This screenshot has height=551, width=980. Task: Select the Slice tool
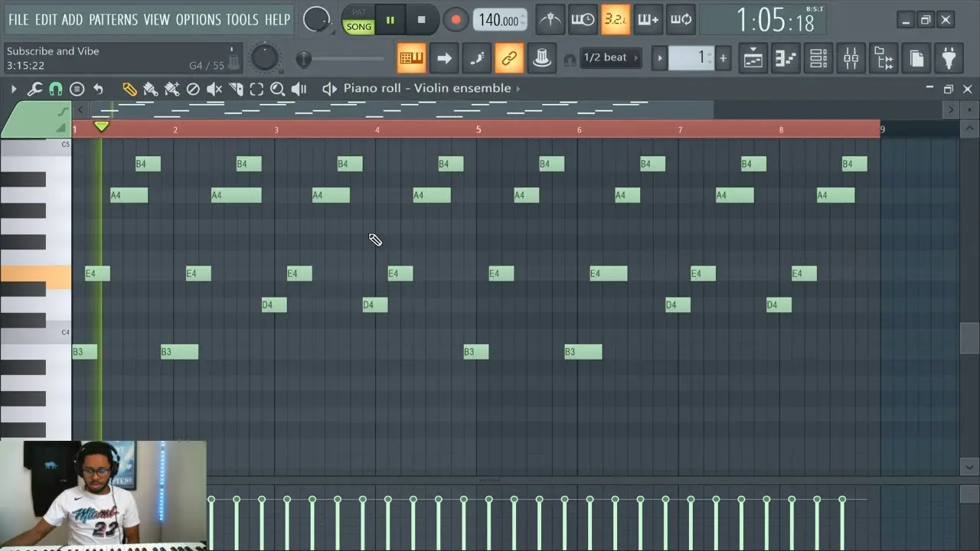pos(236,89)
